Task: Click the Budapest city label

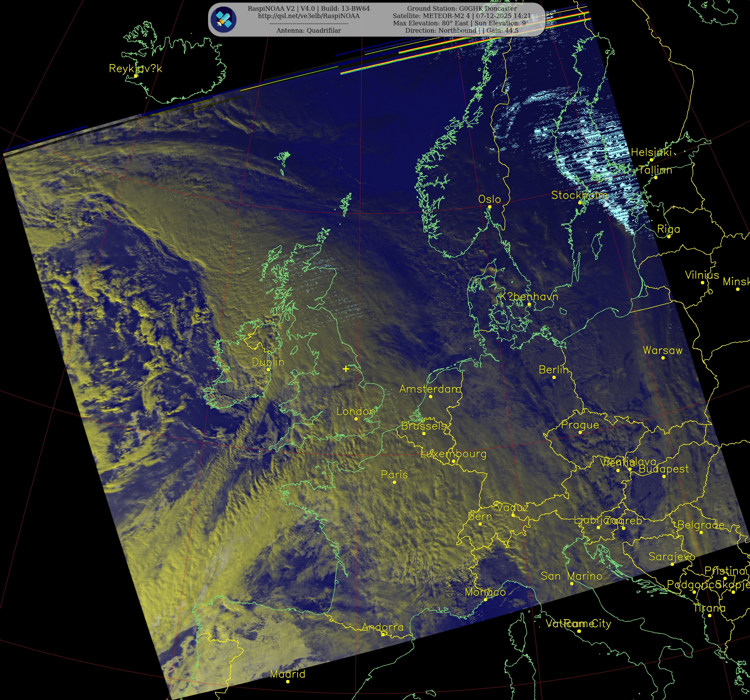Action: coord(664,469)
